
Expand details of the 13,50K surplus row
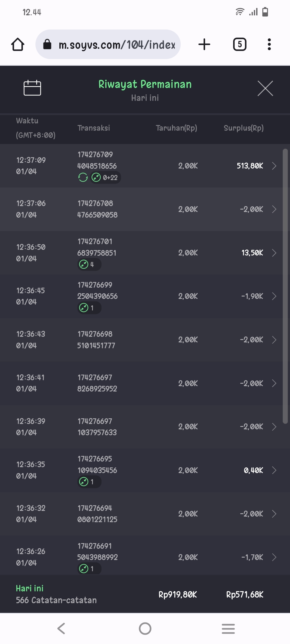pos(274,253)
